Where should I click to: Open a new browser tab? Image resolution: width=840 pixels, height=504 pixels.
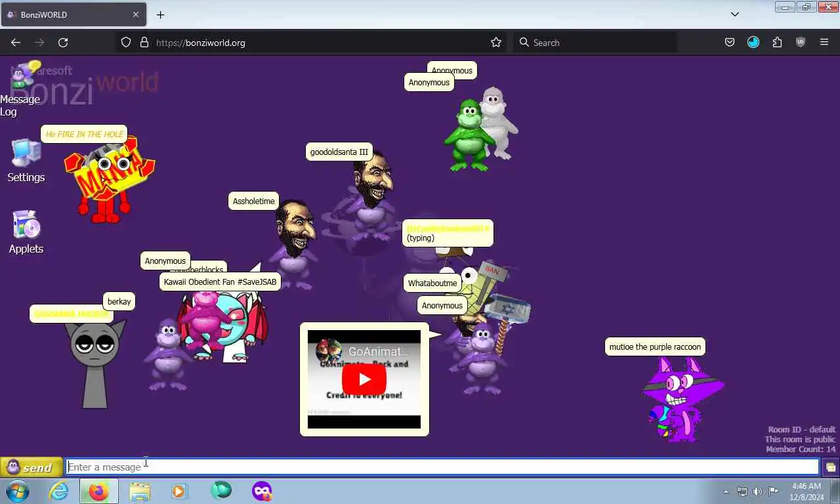160,14
